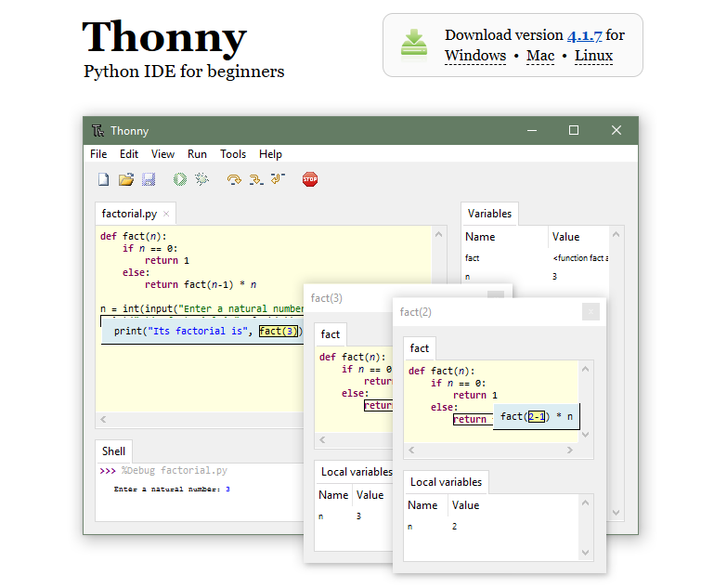Click the Step out debug icon
This screenshot has height=588, width=701.
[278, 179]
